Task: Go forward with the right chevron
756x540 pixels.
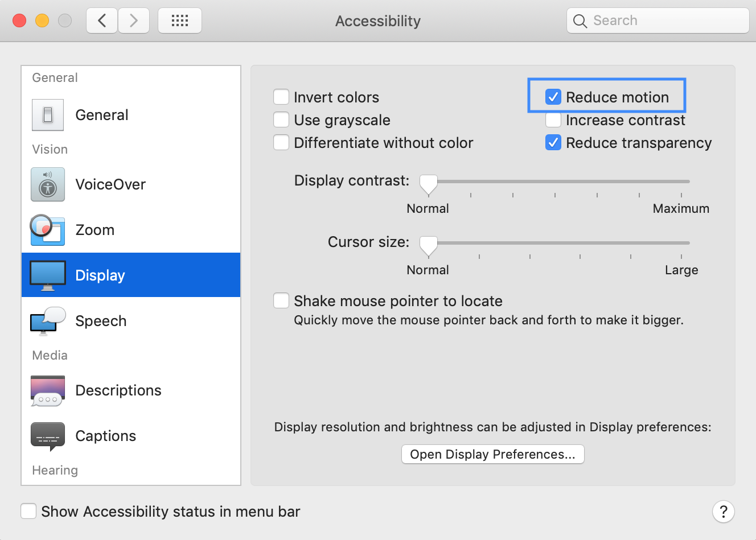Action: (x=134, y=21)
